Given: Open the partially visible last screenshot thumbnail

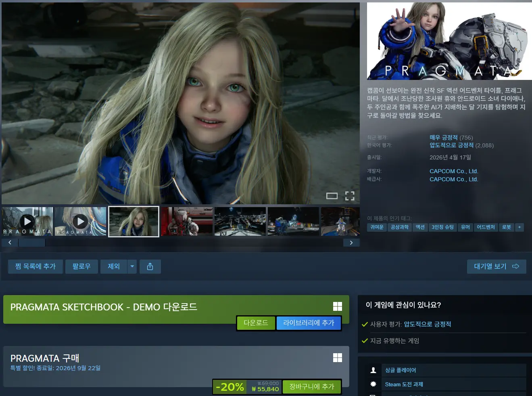Looking at the screenshot, I should click(340, 221).
